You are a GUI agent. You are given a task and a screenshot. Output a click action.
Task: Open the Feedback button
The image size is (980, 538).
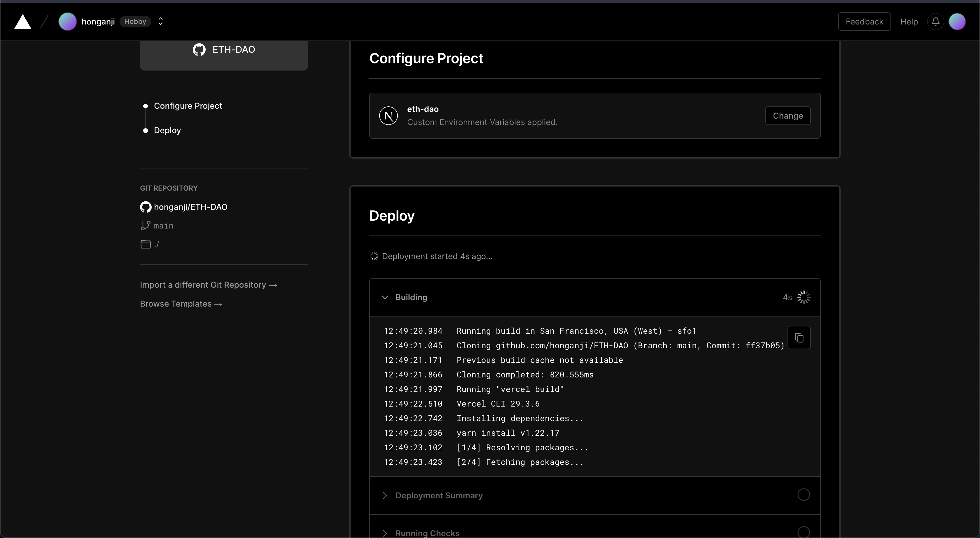(x=864, y=22)
